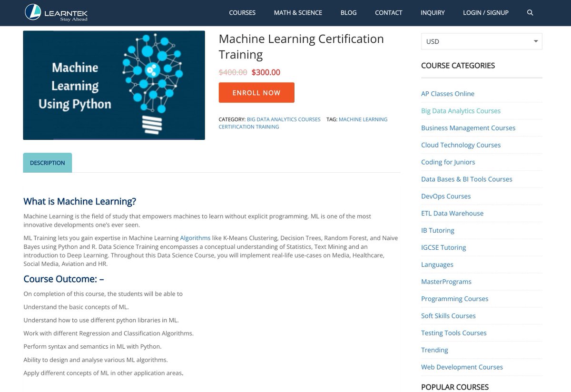Image resolution: width=571 pixels, height=392 pixels.
Task: Browse Web Development Courses category
Action: (462, 368)
